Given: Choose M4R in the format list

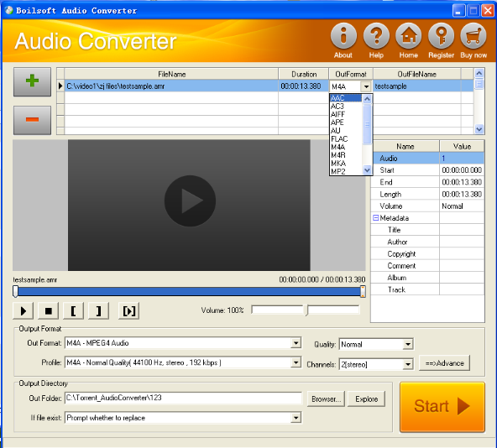Looking at the screenshot, I should pos(346,155).
